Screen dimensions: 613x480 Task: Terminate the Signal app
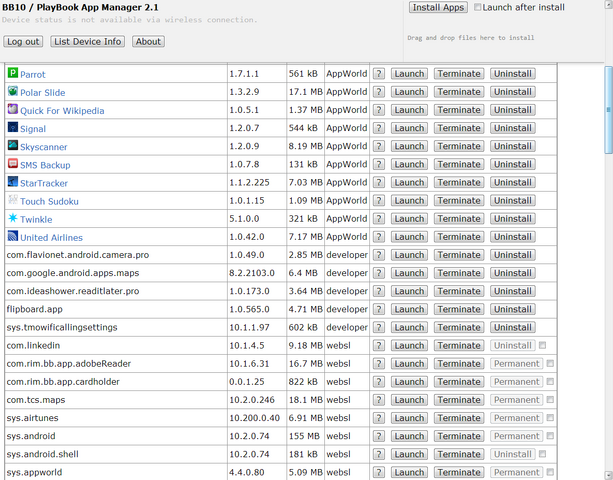point(459,128)
